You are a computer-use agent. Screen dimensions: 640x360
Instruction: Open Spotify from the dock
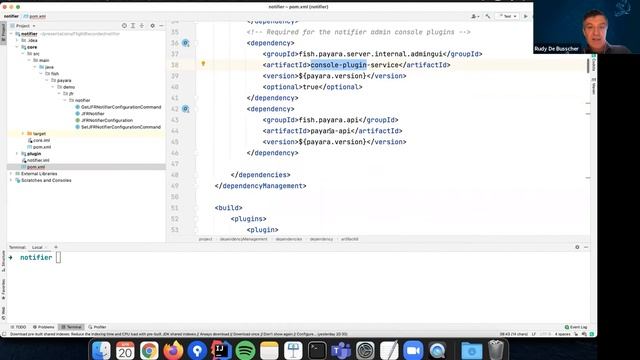(x=245, y=350)
